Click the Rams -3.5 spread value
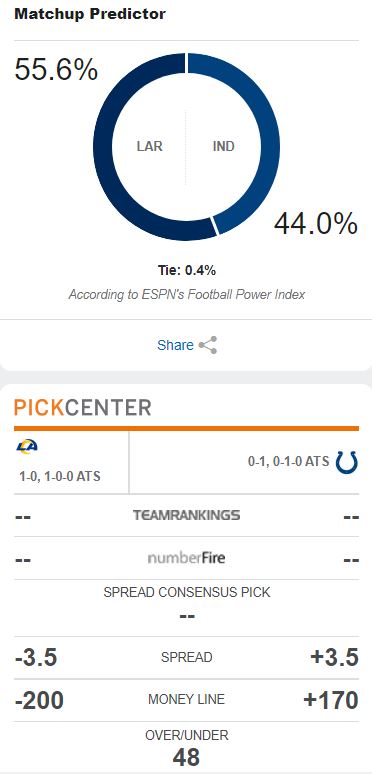Screen dimensions: 372x774 tap(36, 658)
